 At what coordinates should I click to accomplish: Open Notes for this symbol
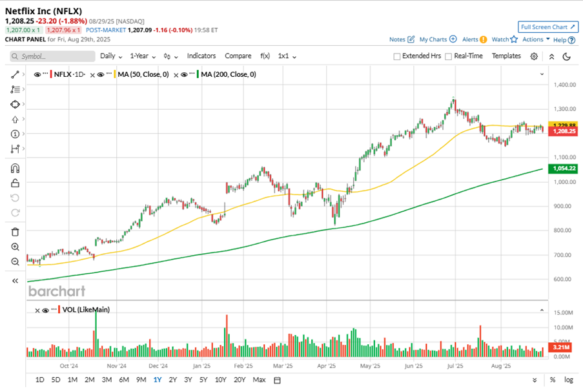click(x=402, y=39)
